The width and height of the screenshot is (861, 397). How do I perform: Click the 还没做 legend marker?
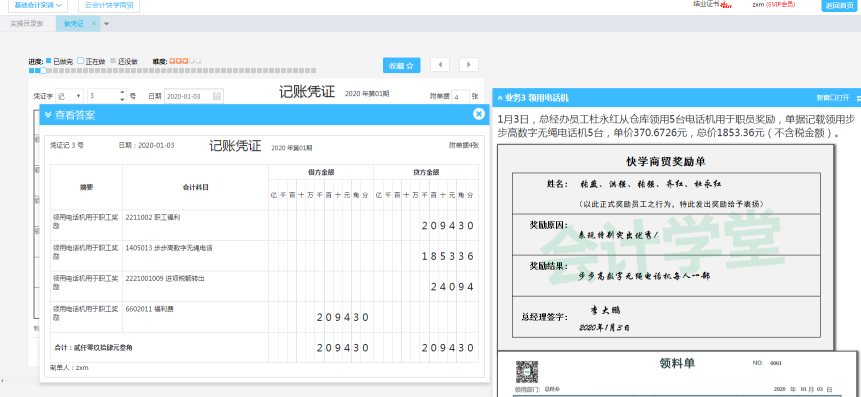tap(113, 61)
